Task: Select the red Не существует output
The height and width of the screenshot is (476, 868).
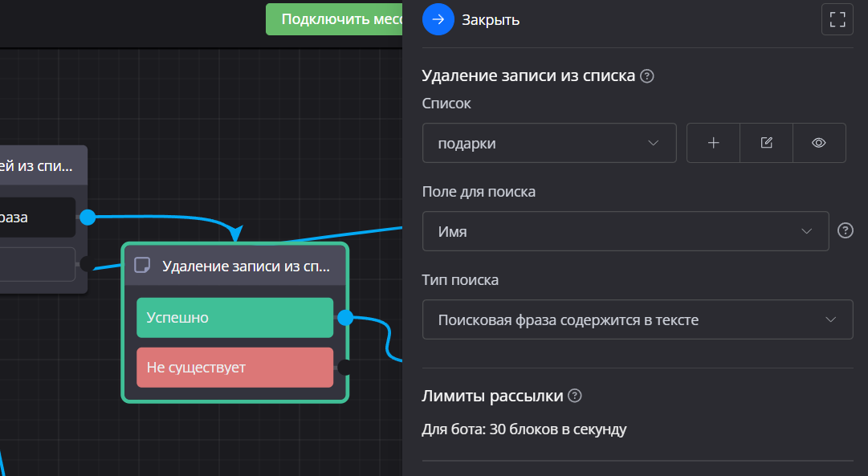Action: coord(234,368)
